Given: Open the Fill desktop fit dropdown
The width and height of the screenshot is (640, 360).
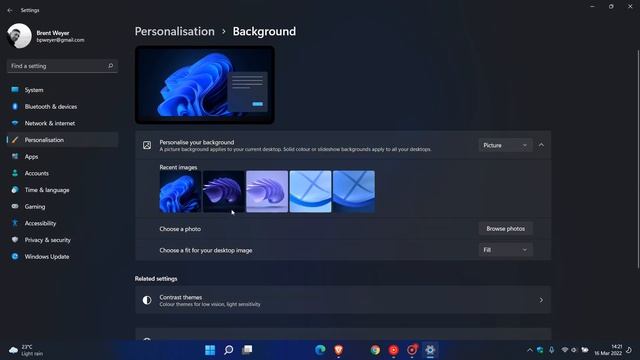Looking at the screenshot, I should (x=505, y=250).
